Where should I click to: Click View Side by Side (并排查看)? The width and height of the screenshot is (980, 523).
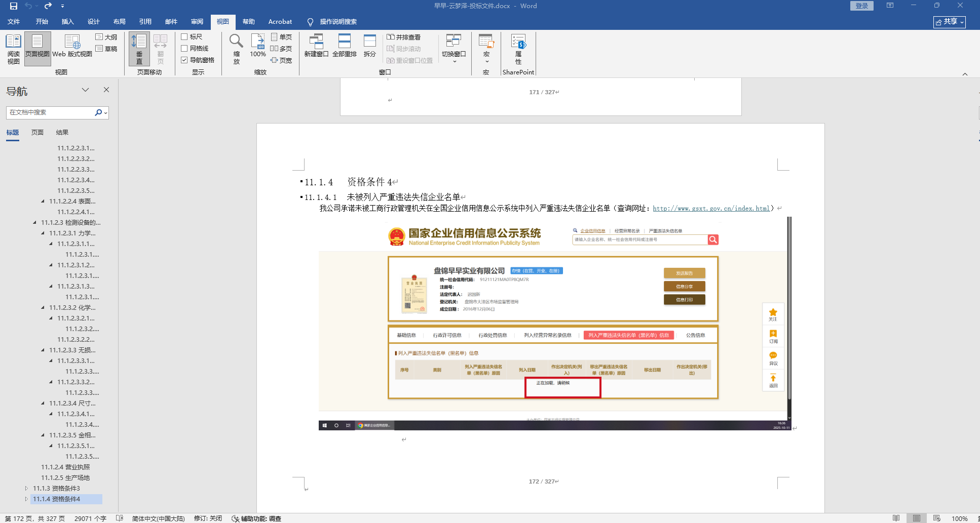[x=403, y=37]
